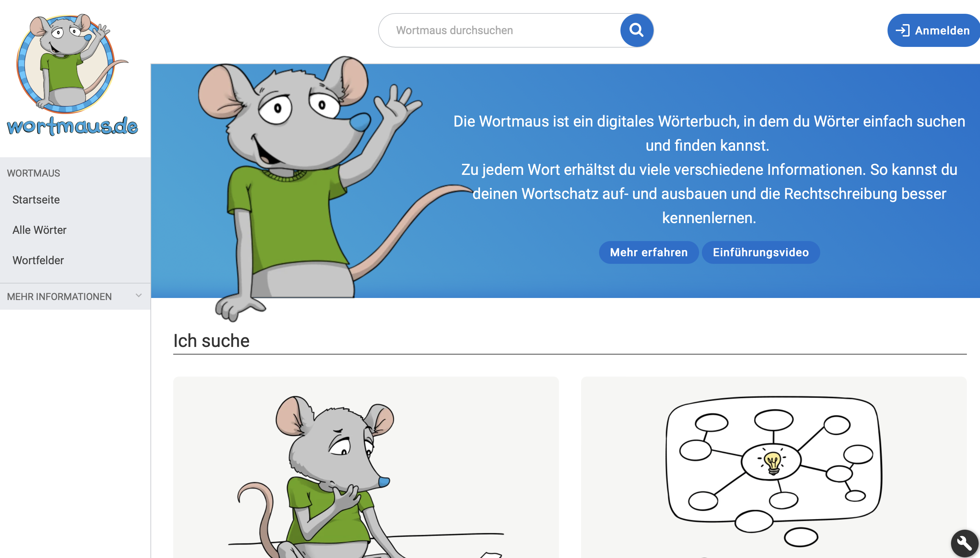Go to Startseite in the sidebar
Screen dimensions: 980x558
(36, 200)
